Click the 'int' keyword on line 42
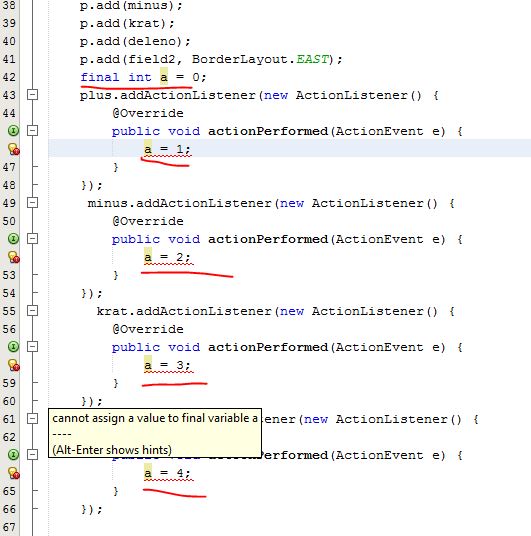The image size is (531, 536). 140,77
